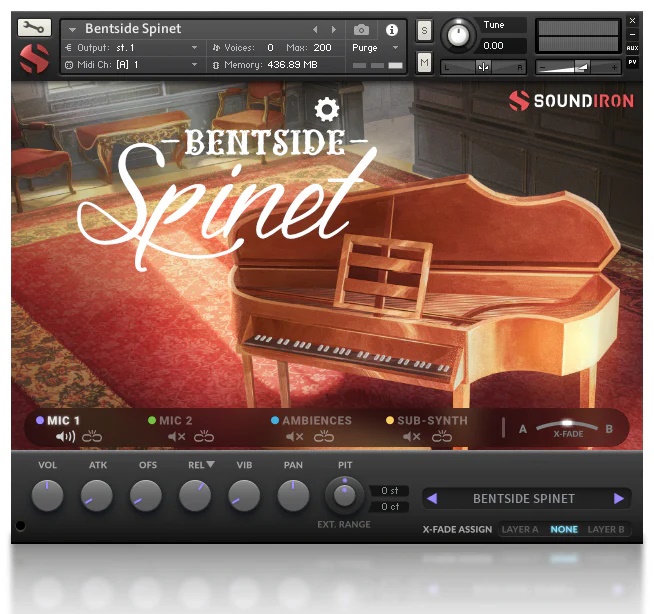654x614 pixels.
Task: Toggle MIC 1 speaker mute icon
Action: point(65,437)
